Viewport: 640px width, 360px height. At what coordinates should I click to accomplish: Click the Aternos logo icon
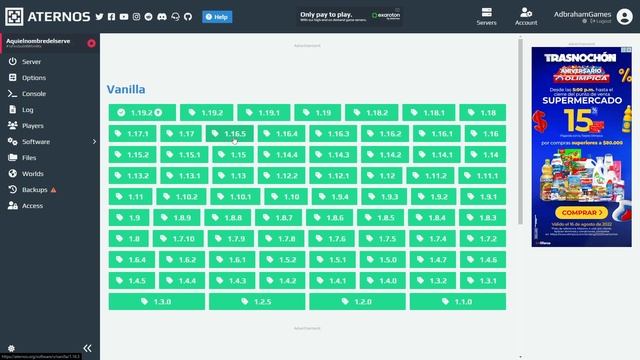14,17
